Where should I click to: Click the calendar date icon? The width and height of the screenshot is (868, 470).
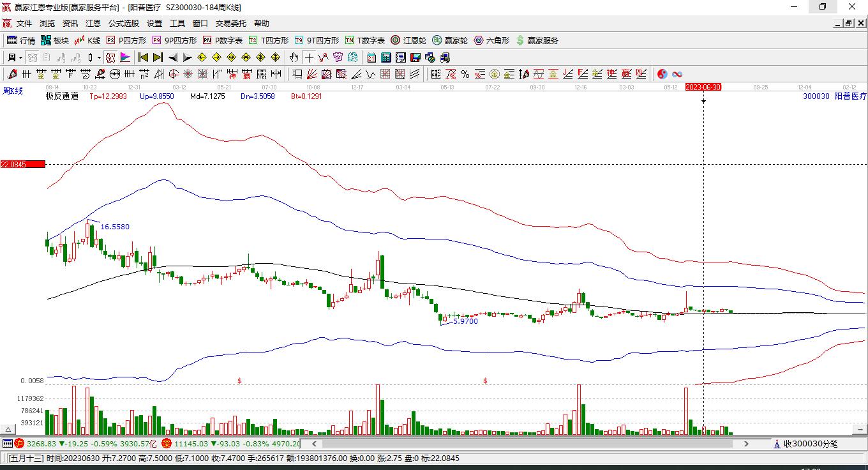click(x=371, y=57)
